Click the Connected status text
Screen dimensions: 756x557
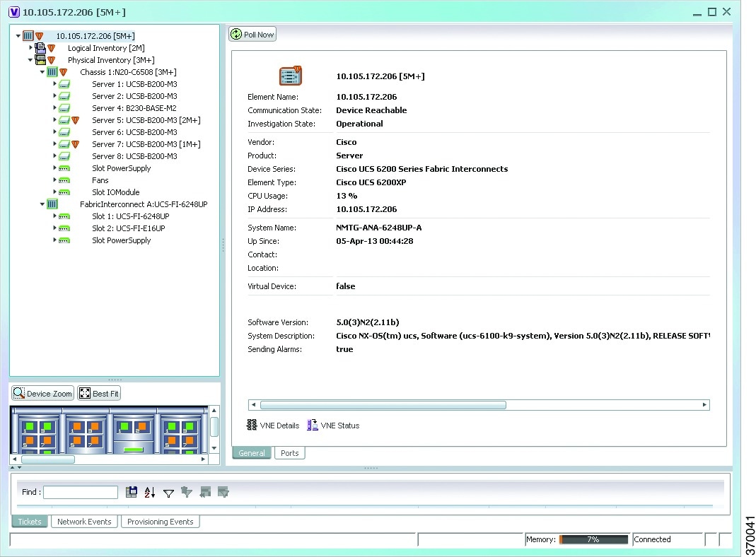coord(652,539)
